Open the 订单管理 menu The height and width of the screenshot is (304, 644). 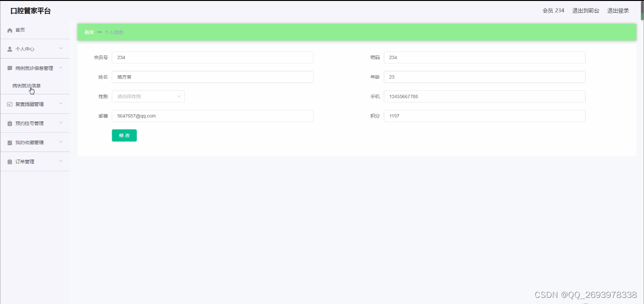(35, 162)
